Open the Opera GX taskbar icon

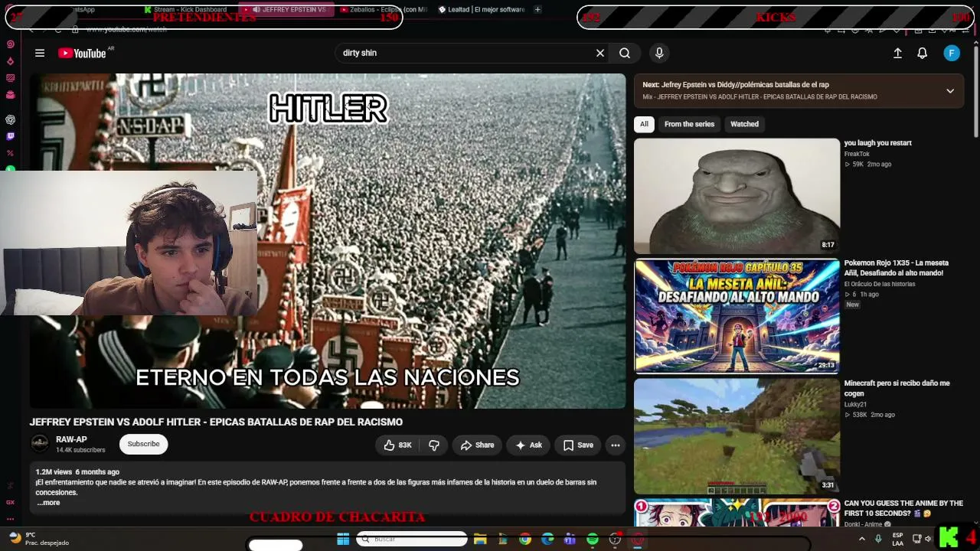[x=638, y=540]
